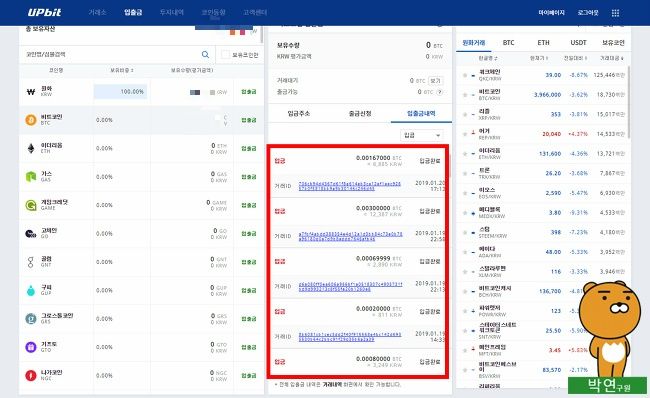Click the KRW won coin icon
Image resolution: width=650 pixels, height=398 pixels.
click(31, 92)
